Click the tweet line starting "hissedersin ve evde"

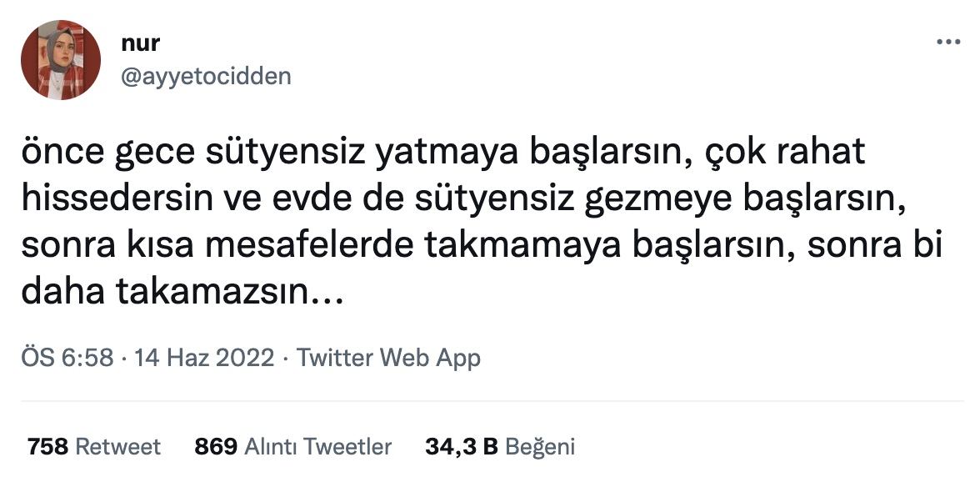coord(467,199)
